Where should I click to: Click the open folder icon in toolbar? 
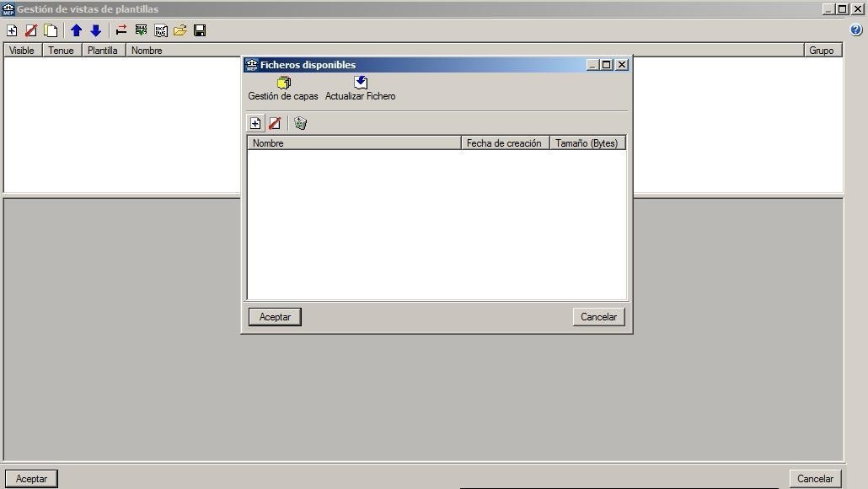(x=179, y=30)
